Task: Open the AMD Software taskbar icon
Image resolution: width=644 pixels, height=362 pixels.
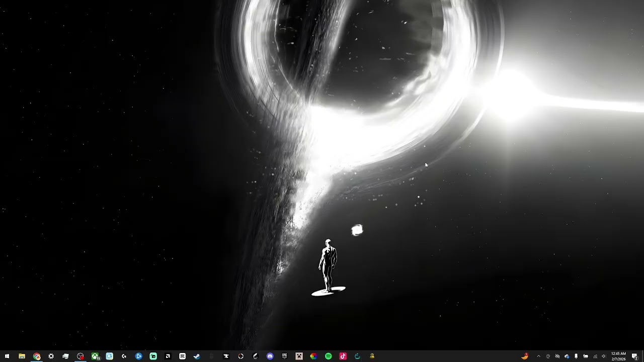Action: point(168,356)
